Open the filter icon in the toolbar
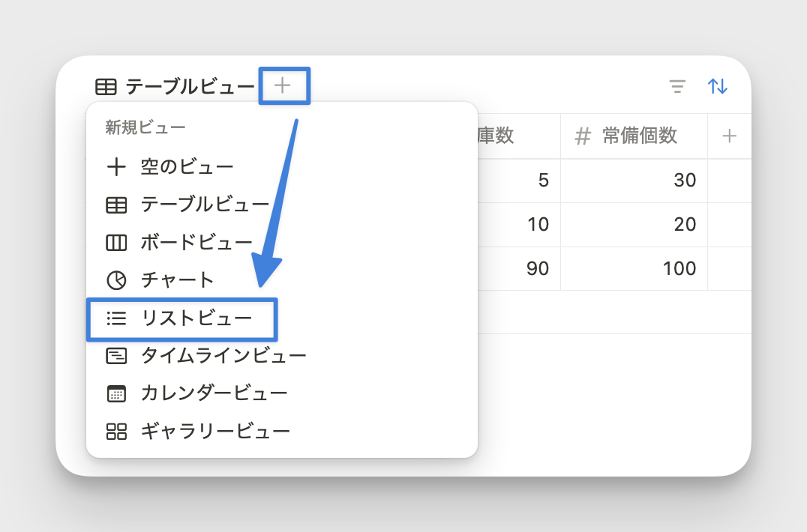This screenshot has width=807, height=532. [x=677, y=86]
